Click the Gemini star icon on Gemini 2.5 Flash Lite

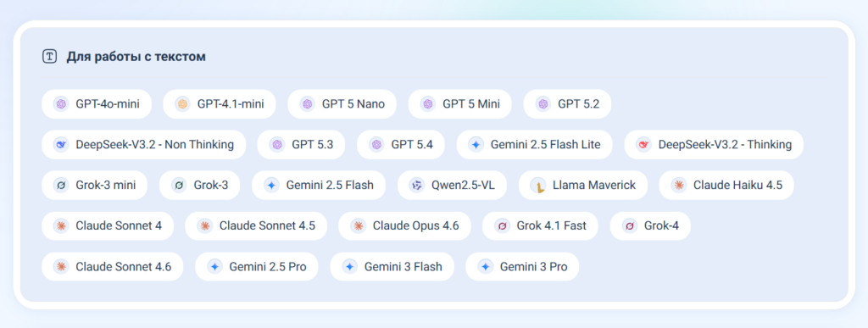click(x=476, y=145)
